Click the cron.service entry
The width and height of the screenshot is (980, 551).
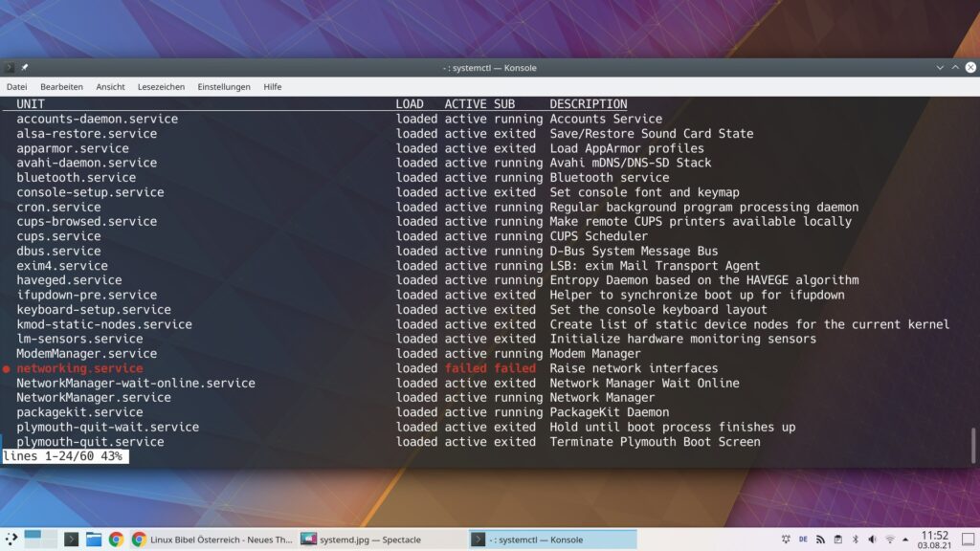(x=58, y=208)
